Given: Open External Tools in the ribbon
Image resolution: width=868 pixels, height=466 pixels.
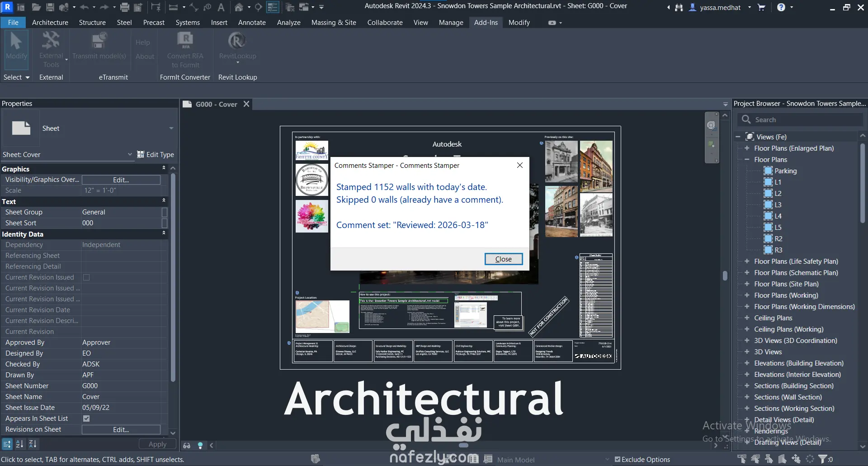Looking at the screenshot, I should point(51,49).
